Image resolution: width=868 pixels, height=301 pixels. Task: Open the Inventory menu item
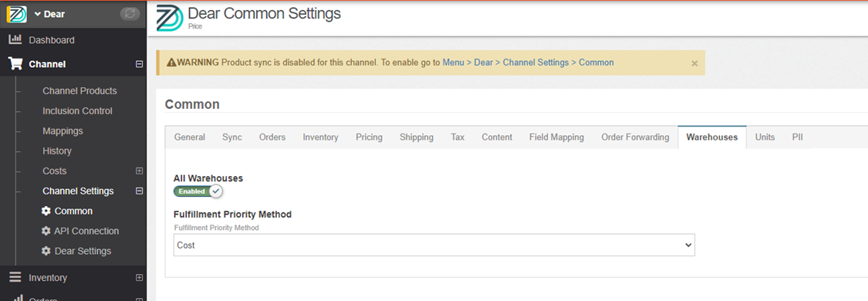coord(48,278)
